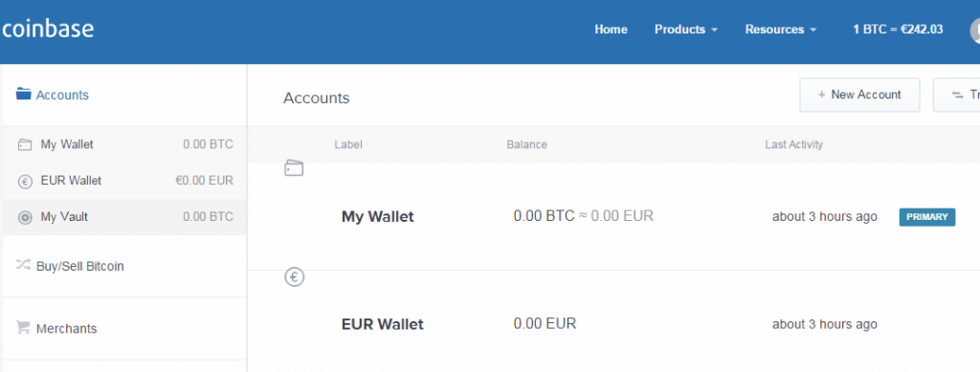Click the Accounts page heading
The image size is (980, 372).
click(x=316, y=98)
